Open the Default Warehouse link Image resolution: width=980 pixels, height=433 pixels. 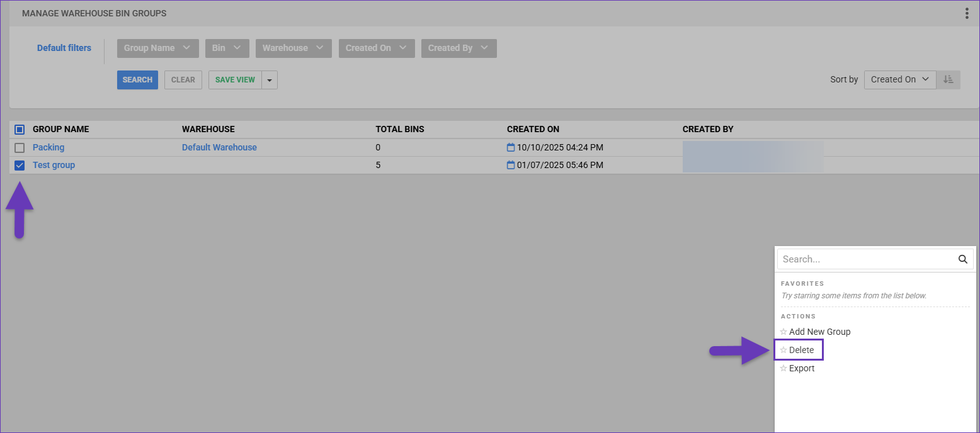coord(219,147)
